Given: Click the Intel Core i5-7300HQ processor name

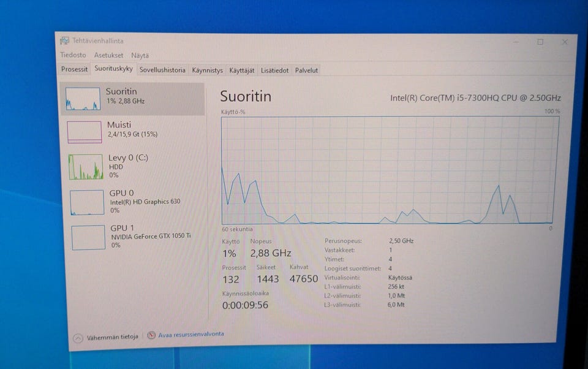Looking at the screenshot, I should (475, 98).
